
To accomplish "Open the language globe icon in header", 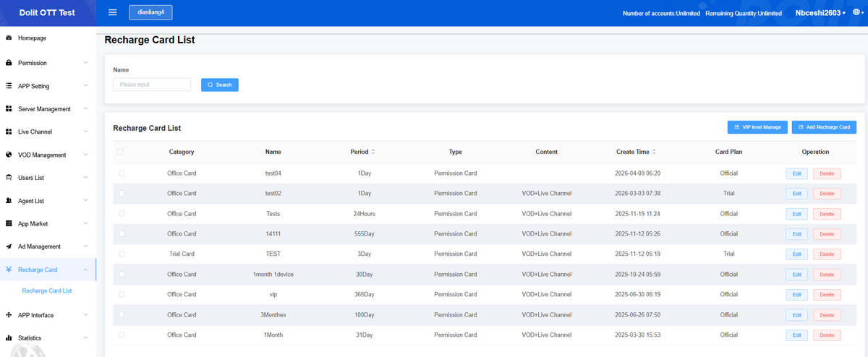I will point(856,13).
